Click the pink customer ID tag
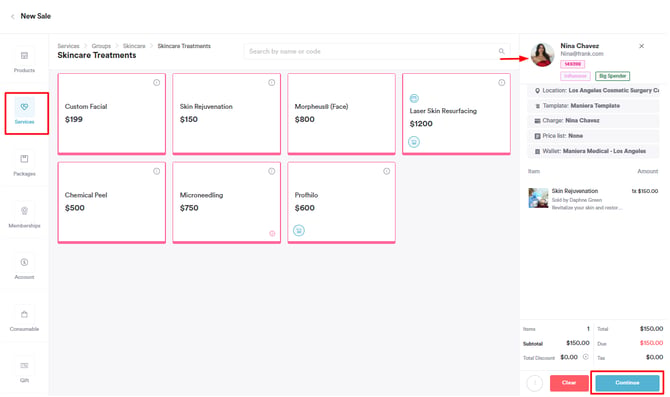Screen dimensions: 670x397 pyautogui.click(x=573, y=64)
